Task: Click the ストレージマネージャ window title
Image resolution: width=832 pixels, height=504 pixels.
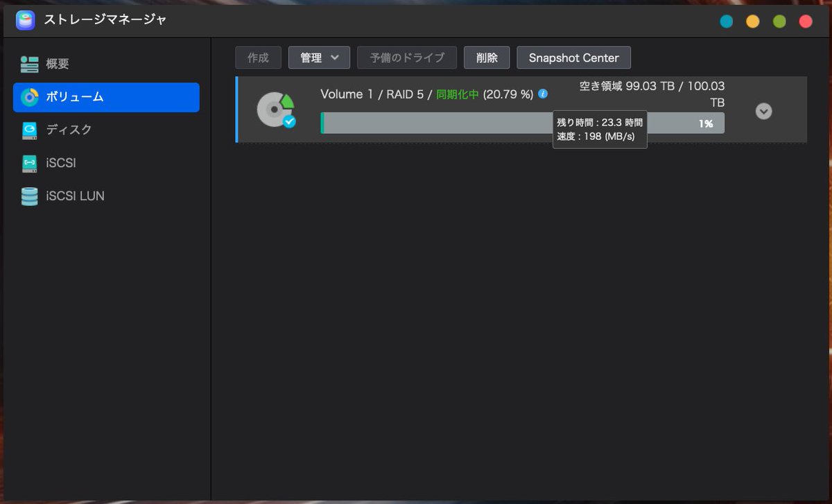Action: coord(105,20)
